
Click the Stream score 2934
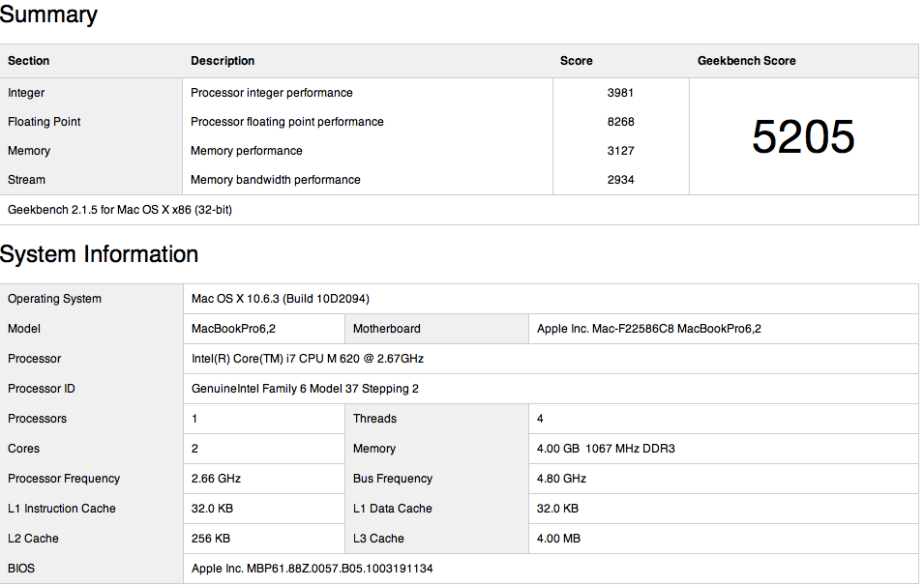620,180
